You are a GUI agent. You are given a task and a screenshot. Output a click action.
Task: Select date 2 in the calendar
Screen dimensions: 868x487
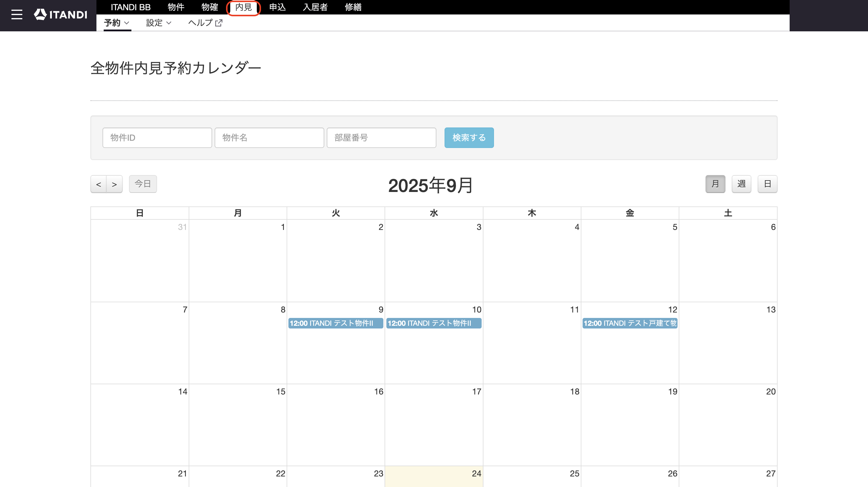coord(381,227)
